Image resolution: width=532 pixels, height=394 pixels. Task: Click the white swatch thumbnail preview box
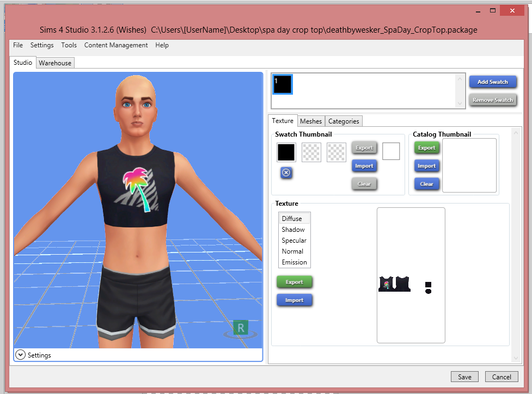click(x=391, y=151)
